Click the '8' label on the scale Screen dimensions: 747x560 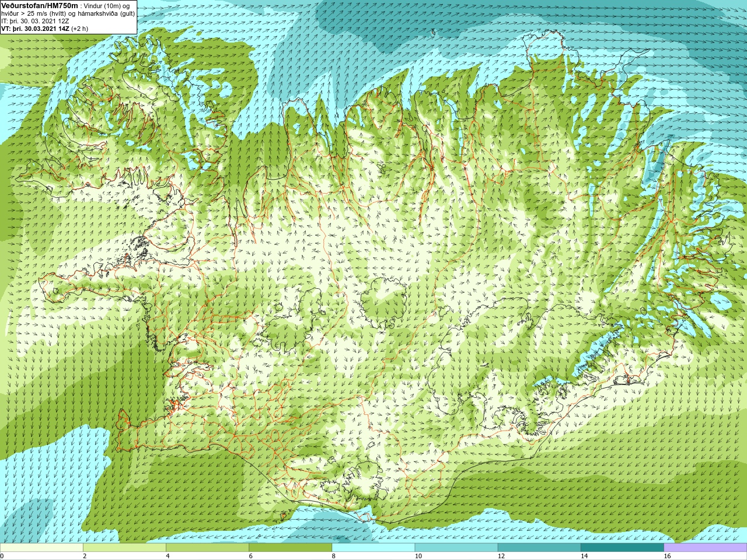pos(333,556)
